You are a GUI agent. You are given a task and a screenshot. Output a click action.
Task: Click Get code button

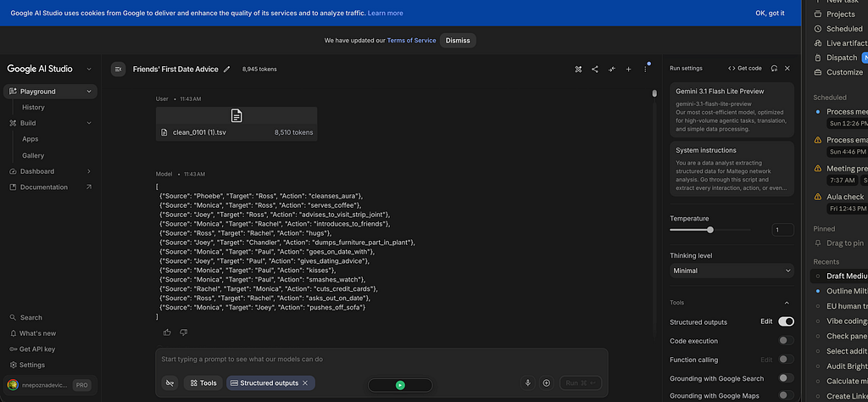(x=745, y=68)
